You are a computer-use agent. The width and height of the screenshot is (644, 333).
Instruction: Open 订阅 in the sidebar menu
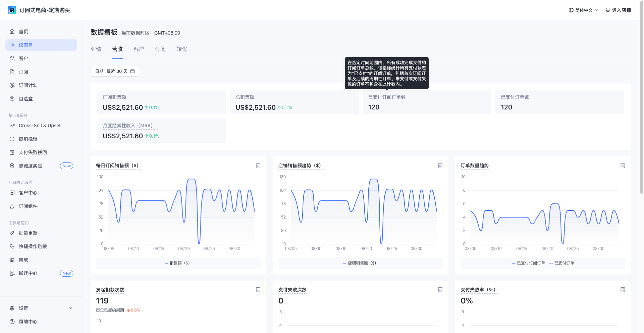click(x=41, y=72)
